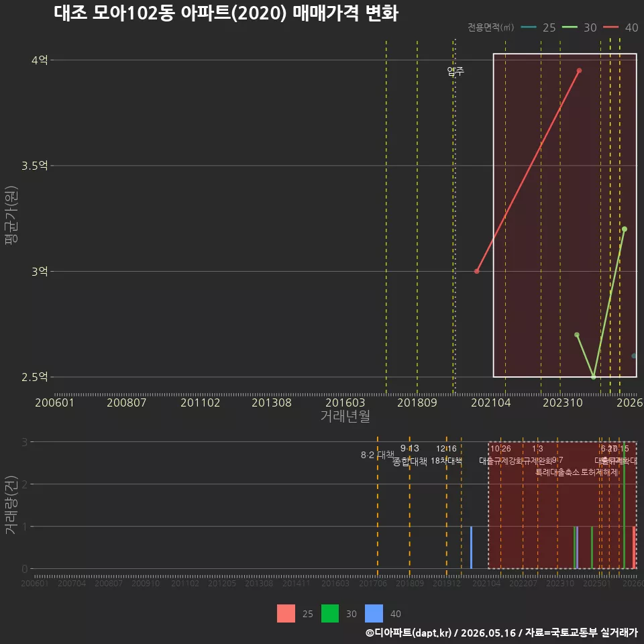
Task: Click the red 25 swatch in bottom legend
Action: (x=286, y=614)
